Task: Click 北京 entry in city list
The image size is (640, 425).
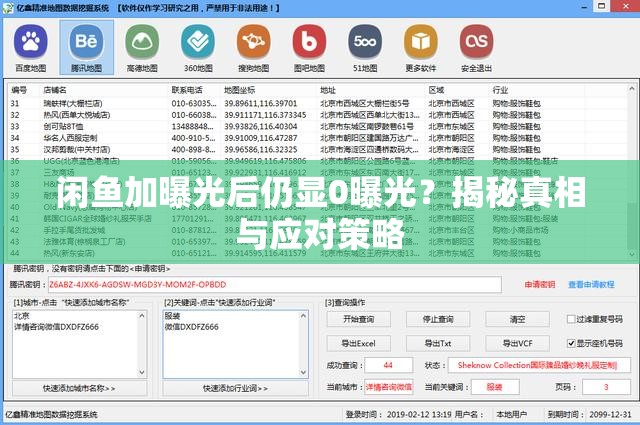Action: click(22, 316)
